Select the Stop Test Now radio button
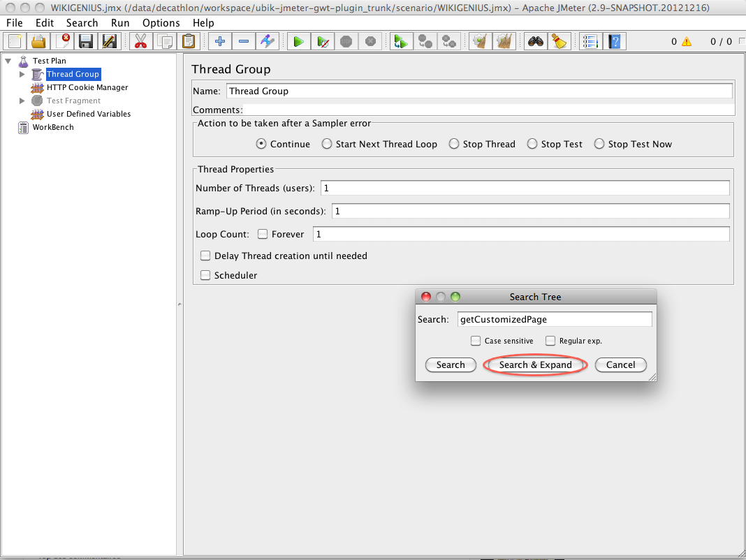The image size is (746, 560). click(x=599, y=144)
